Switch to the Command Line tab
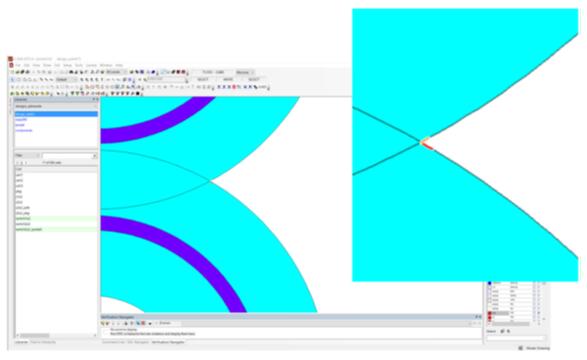 [113, 342]
